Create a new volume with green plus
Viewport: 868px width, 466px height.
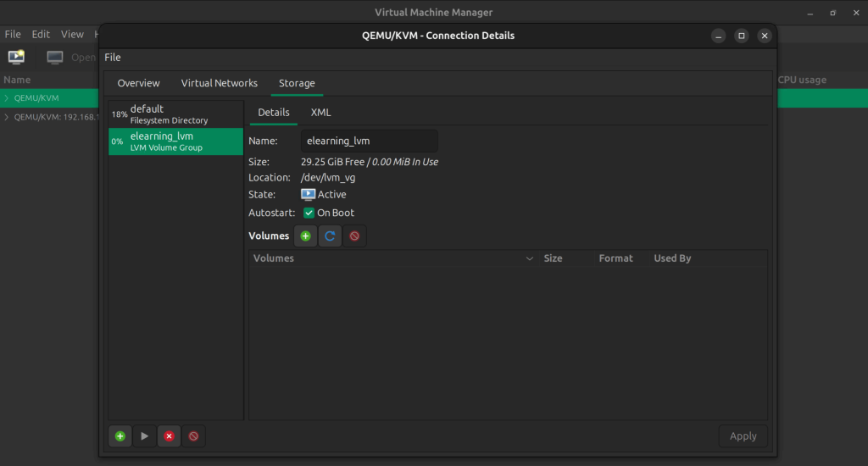pyautogui.click(x=305, y=236)
